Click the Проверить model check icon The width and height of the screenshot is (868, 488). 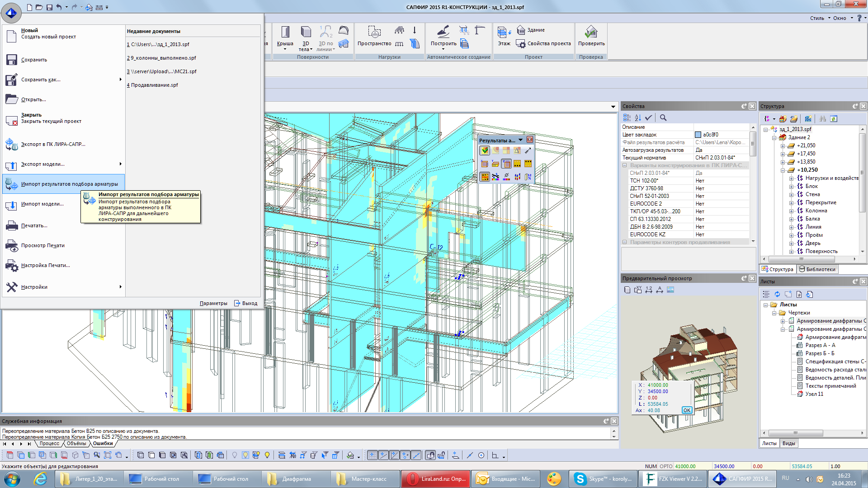(x=591, y=32)
